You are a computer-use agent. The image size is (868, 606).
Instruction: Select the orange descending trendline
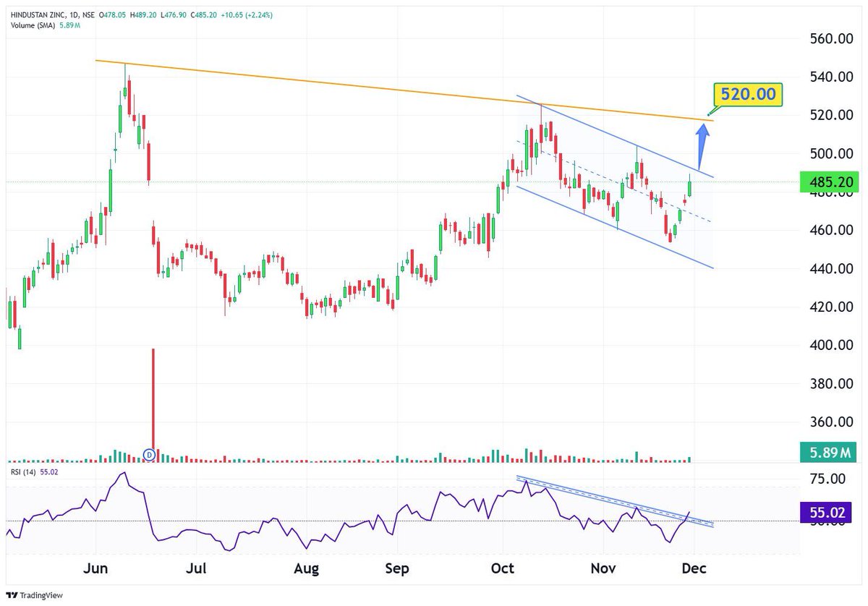point(398,87)
